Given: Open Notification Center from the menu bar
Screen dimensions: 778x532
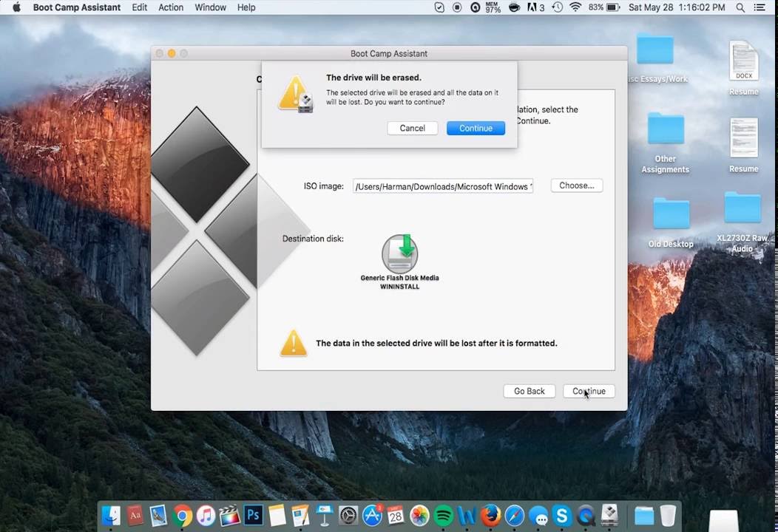Looking at the screenshot, I should click(x=760, y=7).
